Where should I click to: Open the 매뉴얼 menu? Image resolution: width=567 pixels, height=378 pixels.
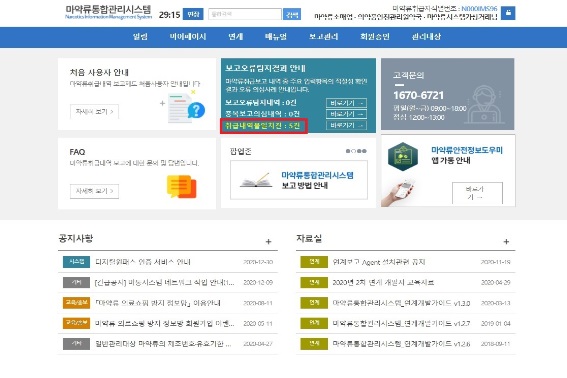[x=276, y=37]
